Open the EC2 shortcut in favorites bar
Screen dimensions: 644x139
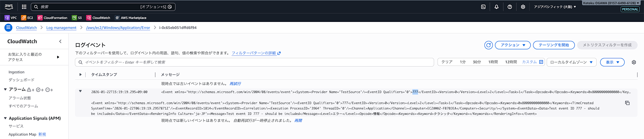pos(27,18)
